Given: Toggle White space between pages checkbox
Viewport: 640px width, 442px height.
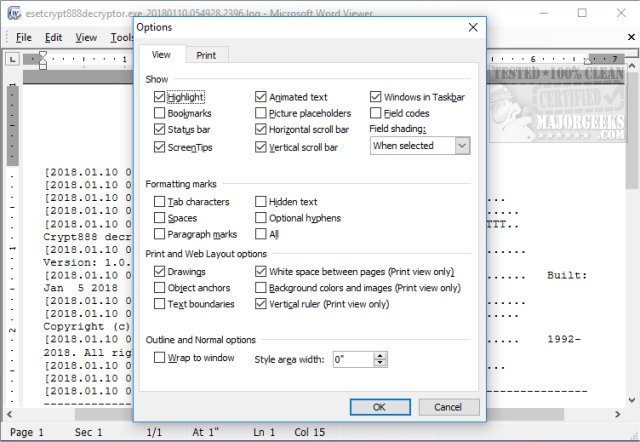Looking at the screenshot, I should [260, 271].
